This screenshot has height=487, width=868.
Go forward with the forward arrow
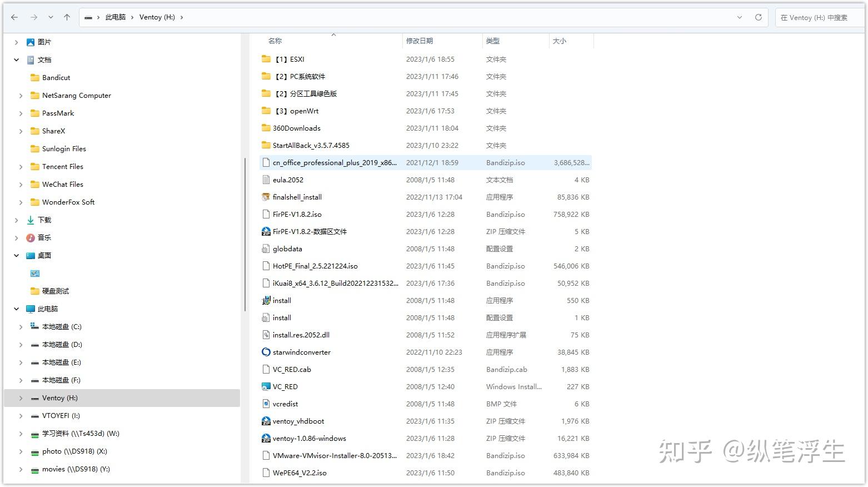(x=34, y=17)
